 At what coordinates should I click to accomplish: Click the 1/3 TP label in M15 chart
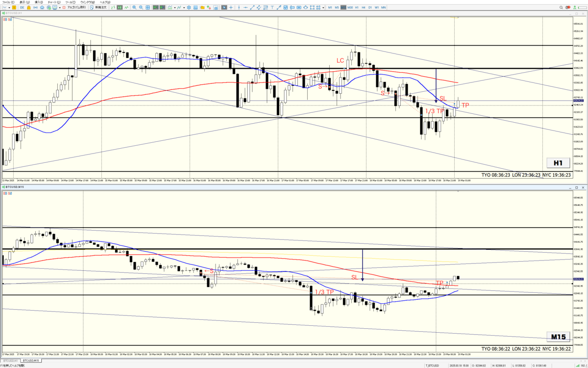324,292
